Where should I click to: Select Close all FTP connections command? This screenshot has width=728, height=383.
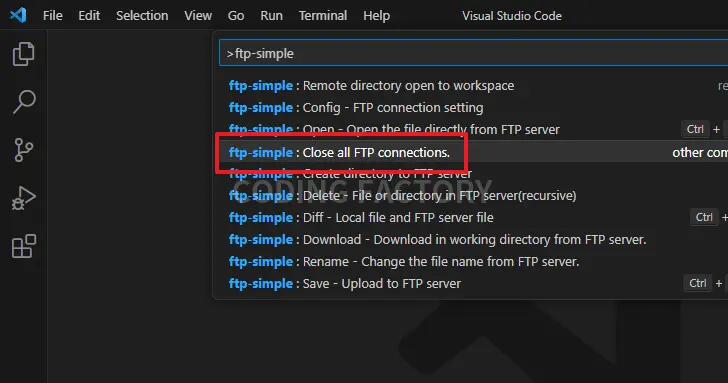(x=474, y=152)
